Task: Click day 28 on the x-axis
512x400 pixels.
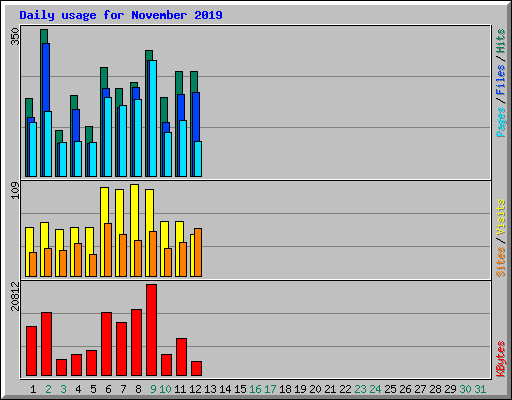Action: pyautogui.click(x=435, y=389)
